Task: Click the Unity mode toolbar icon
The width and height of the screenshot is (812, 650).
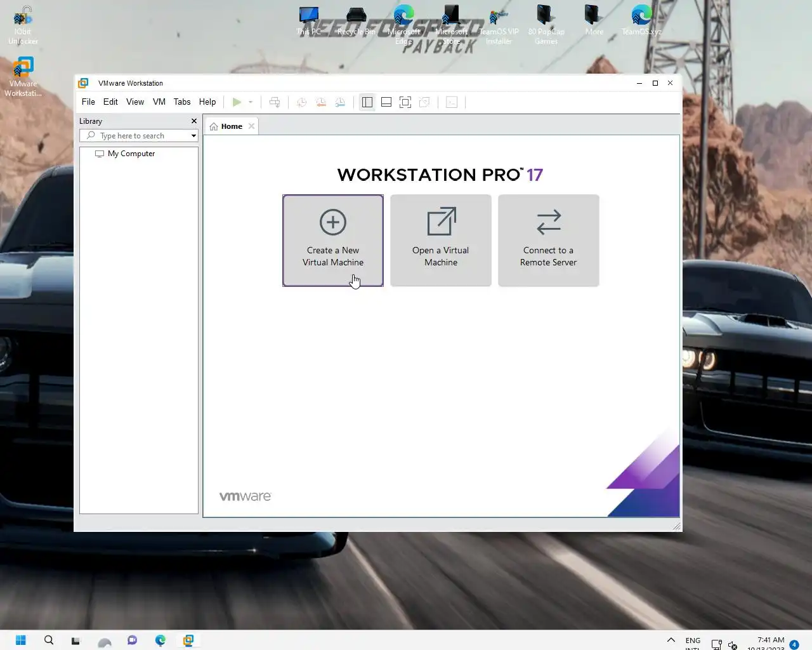Action: 424,102
